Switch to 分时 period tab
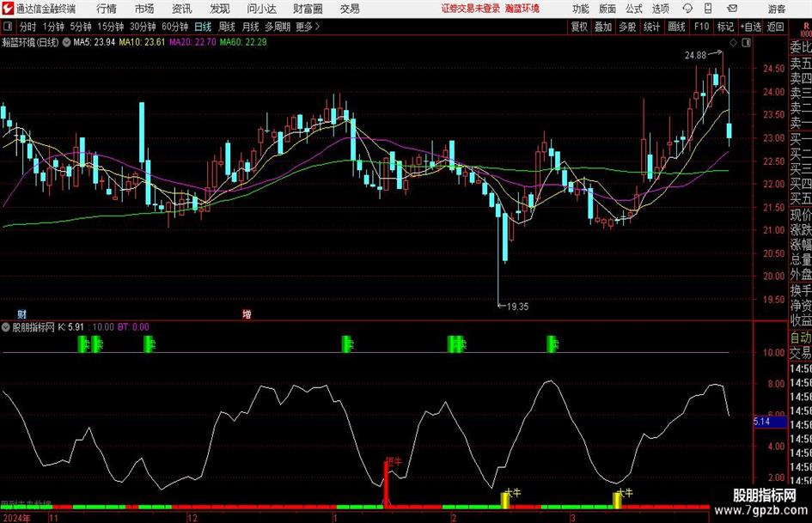 click(x=28, y=27)
